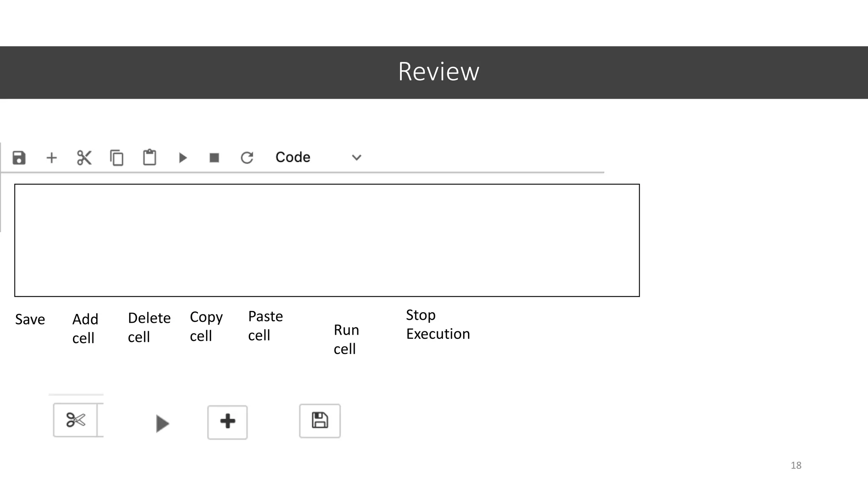Restart the kernel with the circular arrow icon
Screen dimensions: 868x488
click(x=247, y=158)
